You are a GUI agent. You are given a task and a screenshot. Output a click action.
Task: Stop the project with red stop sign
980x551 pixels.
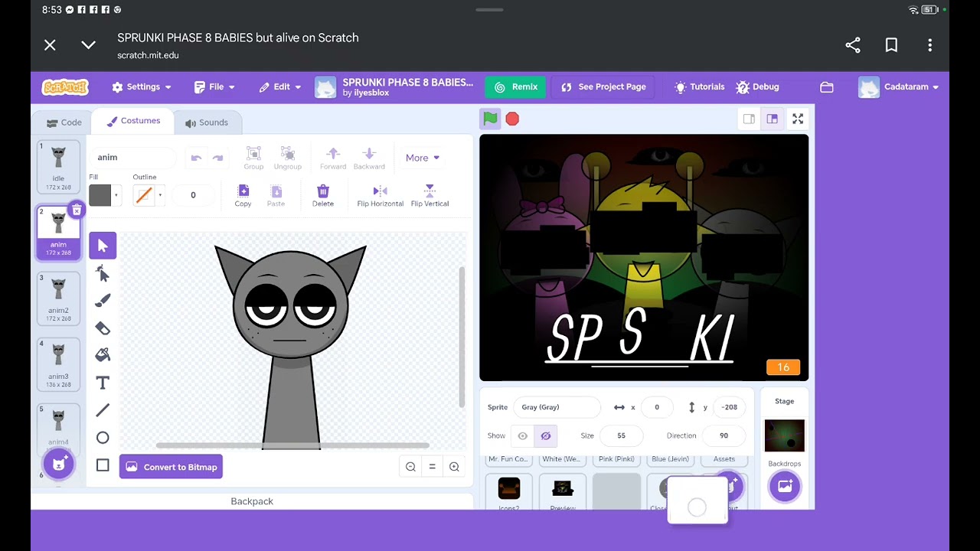[x=512, y=119]
